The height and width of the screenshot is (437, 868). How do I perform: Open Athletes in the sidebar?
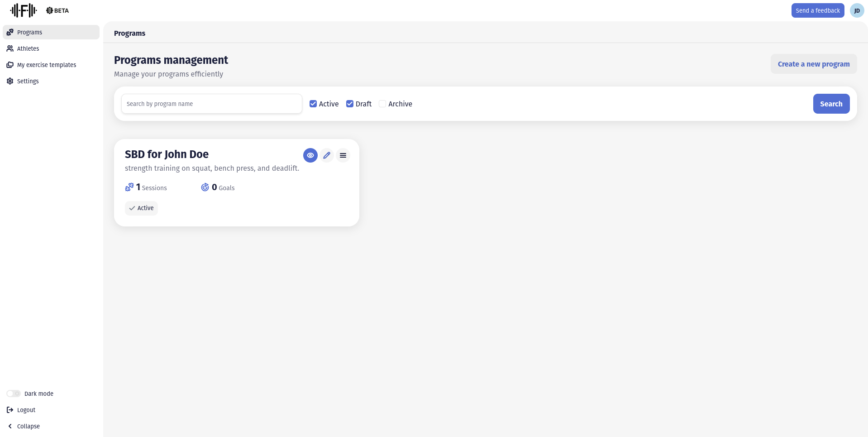(x=28, y=48)
